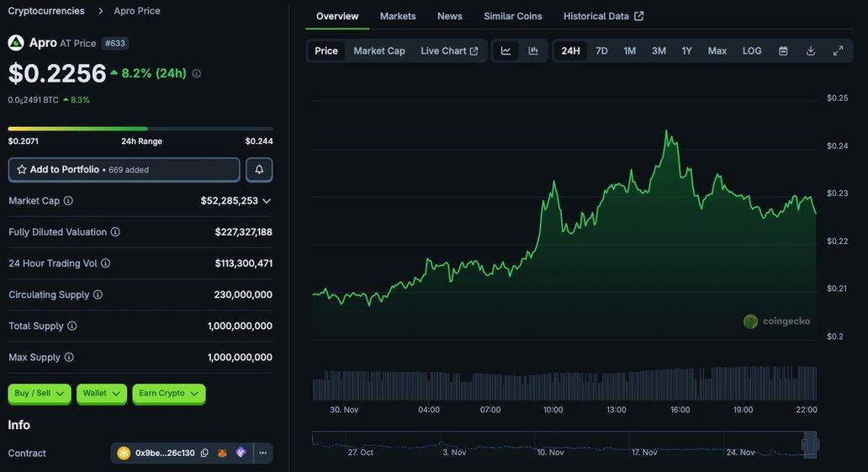Download the chart data
Screen dimensions: 868x472
coord(811,50)
